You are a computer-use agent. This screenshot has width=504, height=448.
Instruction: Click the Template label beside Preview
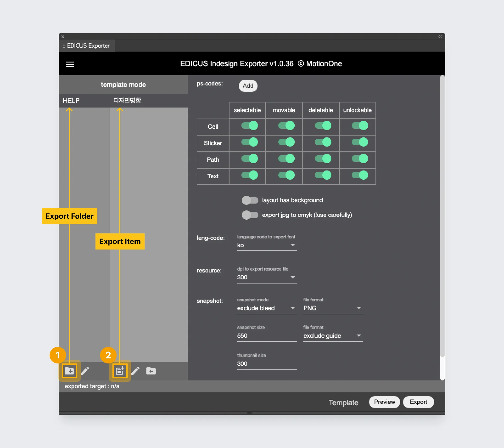344,403
